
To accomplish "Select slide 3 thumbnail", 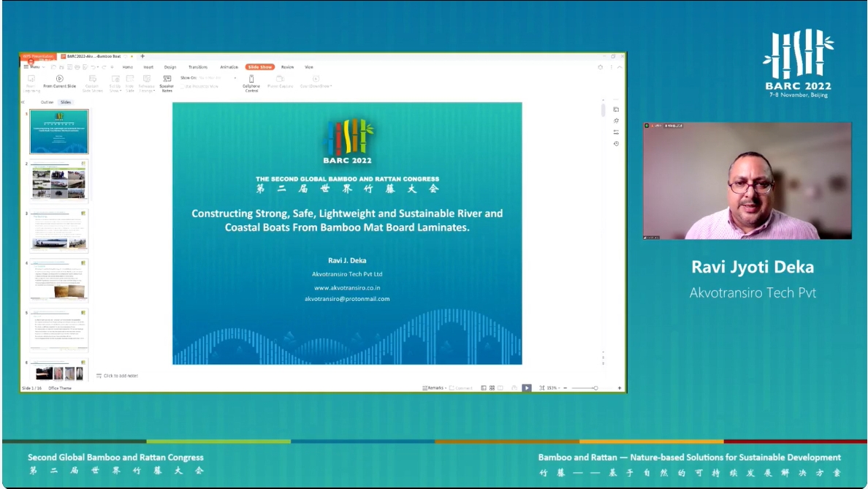I will pos(58,231).
